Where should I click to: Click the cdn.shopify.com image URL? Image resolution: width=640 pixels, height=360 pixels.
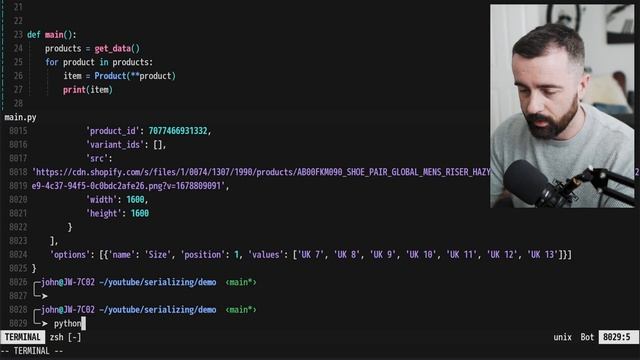(261, 172)
